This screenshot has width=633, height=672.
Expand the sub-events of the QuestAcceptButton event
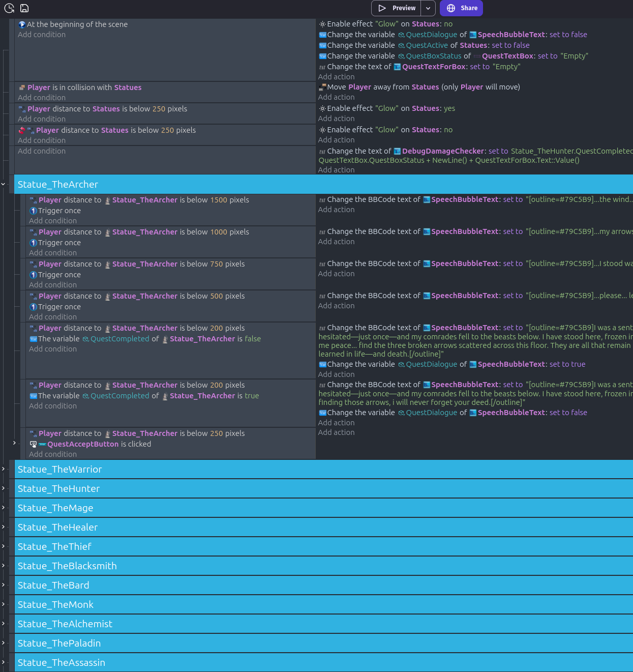(x=14, y=443)
